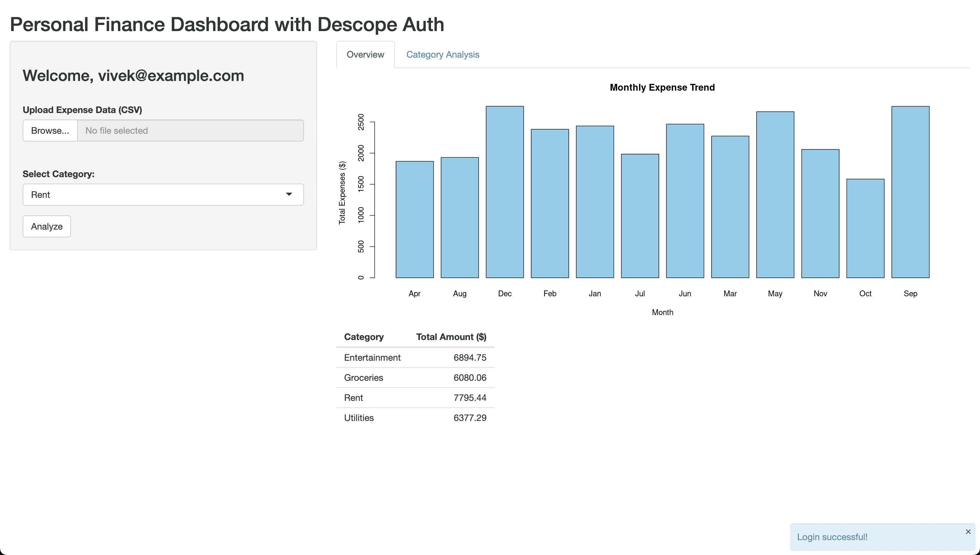980x555 pixels.
Task: Switch to the Category Analysis tab
Action: [x=442, y=54]
